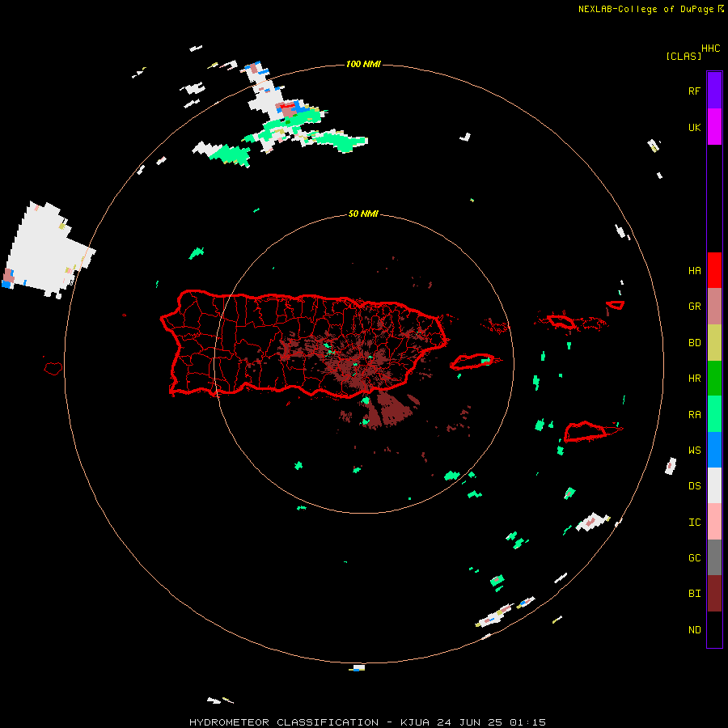Click the HR dark green legend swatch
This screenshot has height=728, width=728.
coord(714,378)
